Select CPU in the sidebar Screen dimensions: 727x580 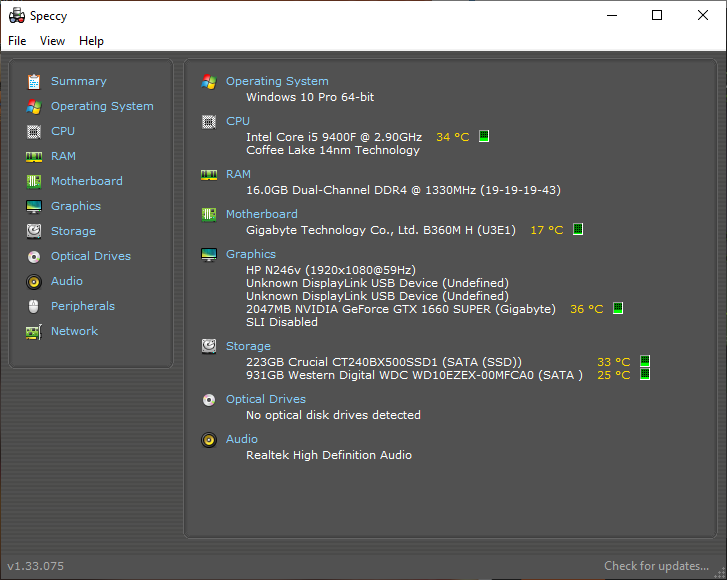tap(63, 131)
